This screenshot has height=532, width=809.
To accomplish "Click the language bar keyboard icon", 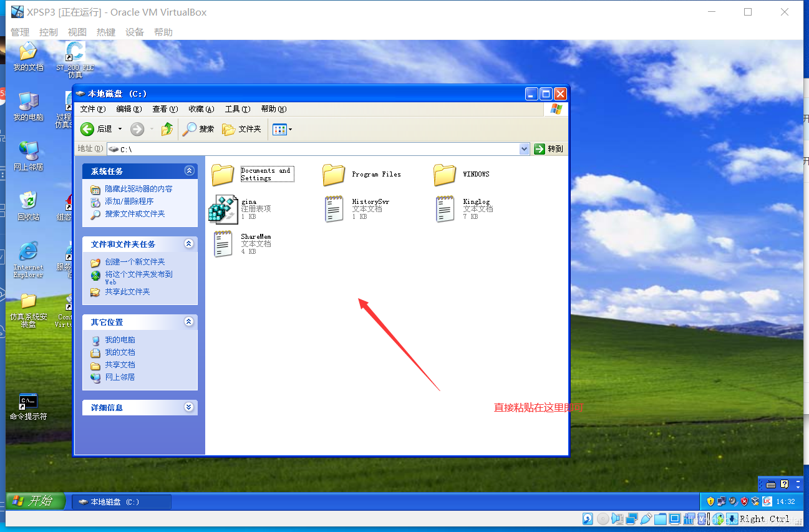I will pos(771,485).
